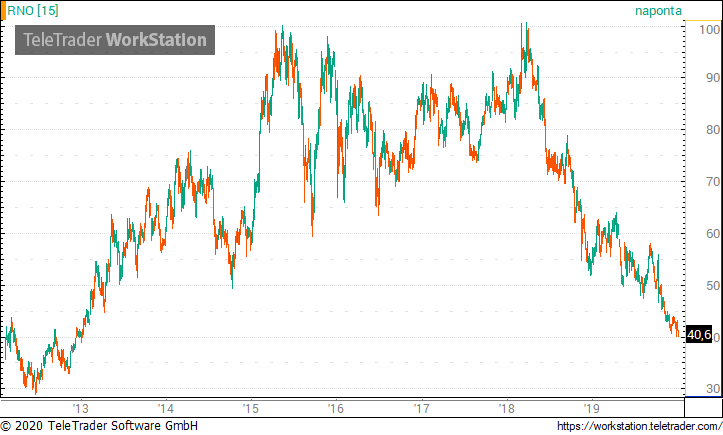This screenshot has height=435, width=723.
Task: Click the 100 price axis label
Action: click(710, 30)
